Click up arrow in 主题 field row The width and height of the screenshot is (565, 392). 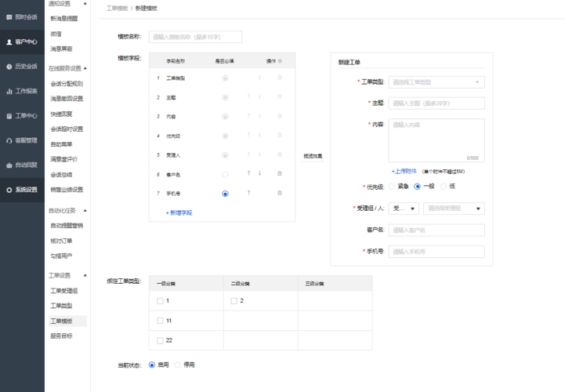[x=248, y=96]
